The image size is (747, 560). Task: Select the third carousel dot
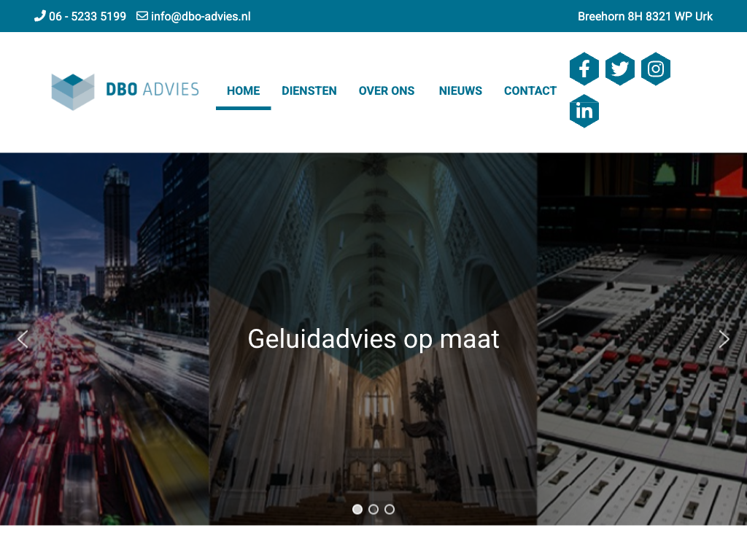click(390, 509)
